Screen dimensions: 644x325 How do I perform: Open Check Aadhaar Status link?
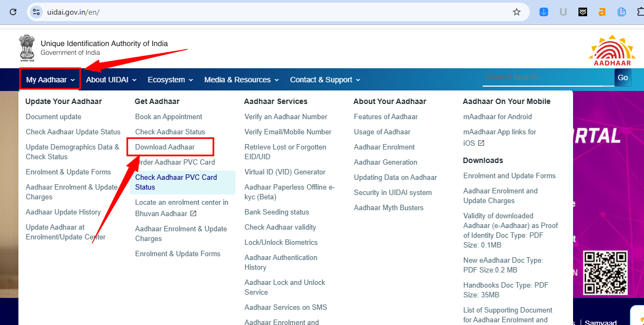click(x=170, y=132)
